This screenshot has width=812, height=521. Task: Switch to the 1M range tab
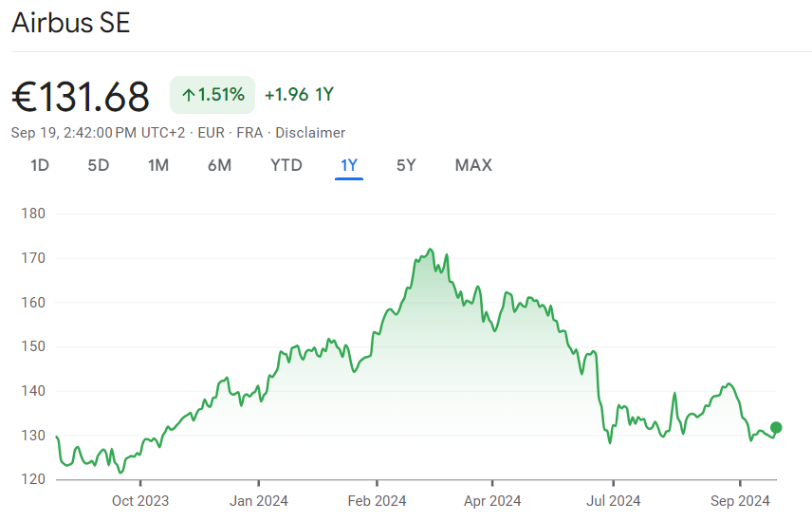[158, 165]
